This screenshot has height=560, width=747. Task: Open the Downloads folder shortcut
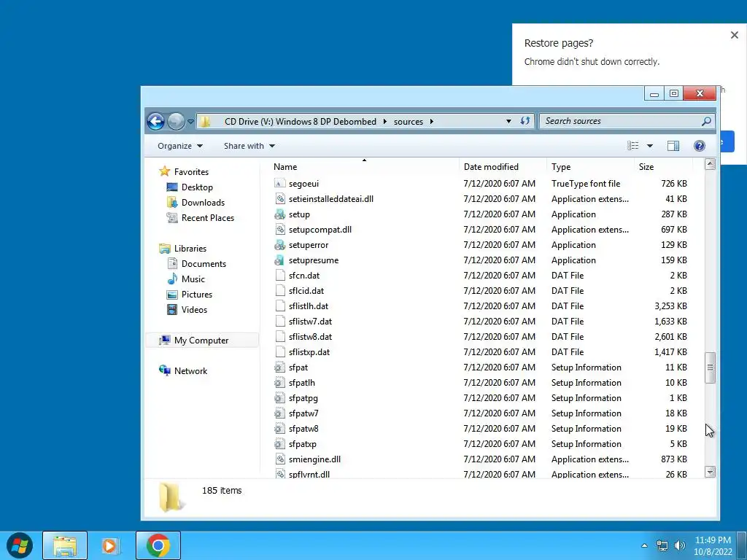203,203
